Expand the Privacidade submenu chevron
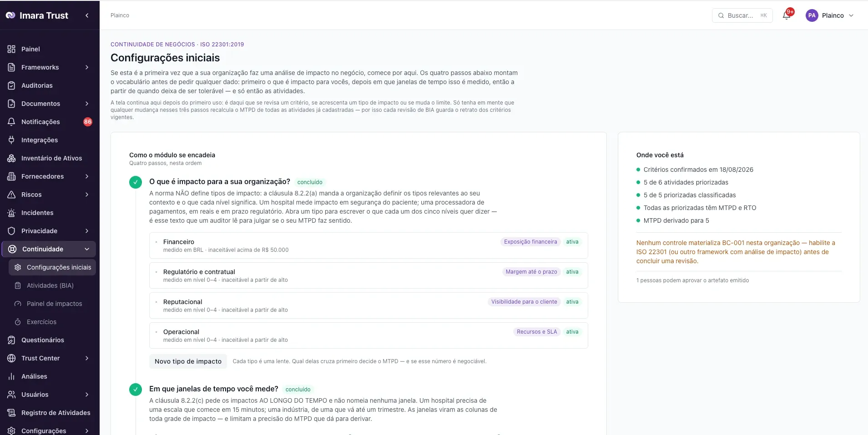Viewport: 868px width, 435px height. [87, 231]
